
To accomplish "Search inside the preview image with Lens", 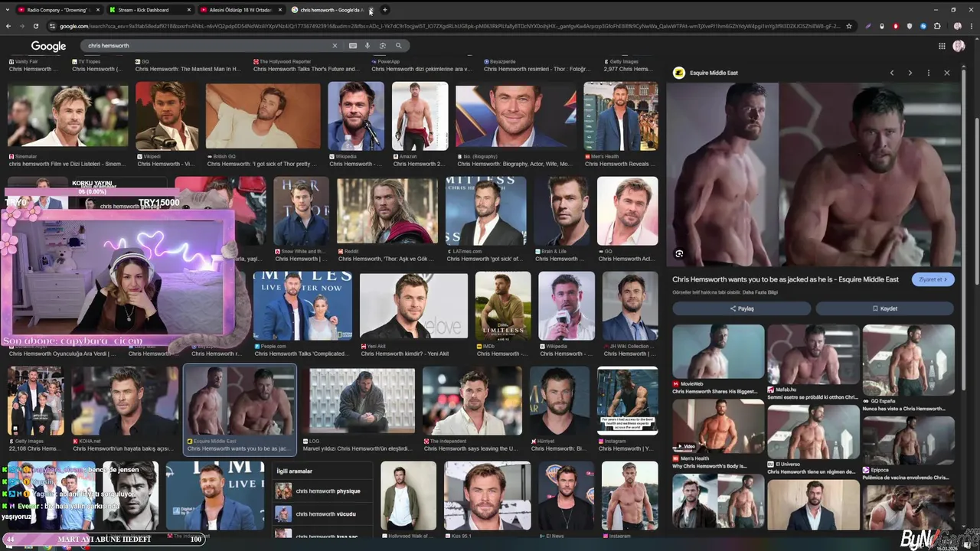I will coord(679,253).
